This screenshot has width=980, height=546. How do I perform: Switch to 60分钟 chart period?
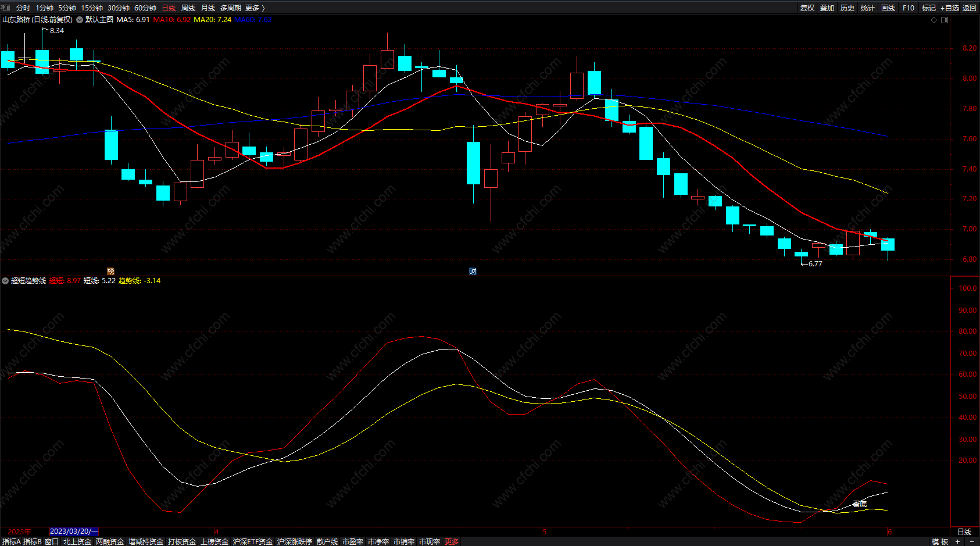[x=145, y=8]
